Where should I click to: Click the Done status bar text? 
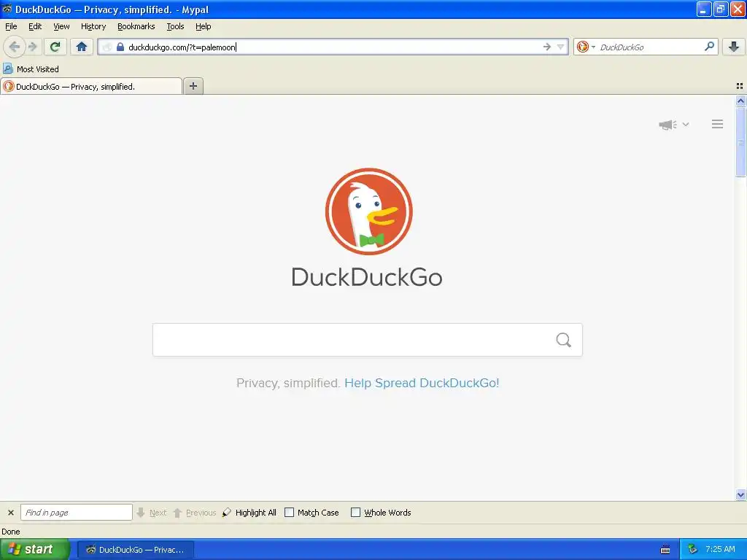(10, 532)
